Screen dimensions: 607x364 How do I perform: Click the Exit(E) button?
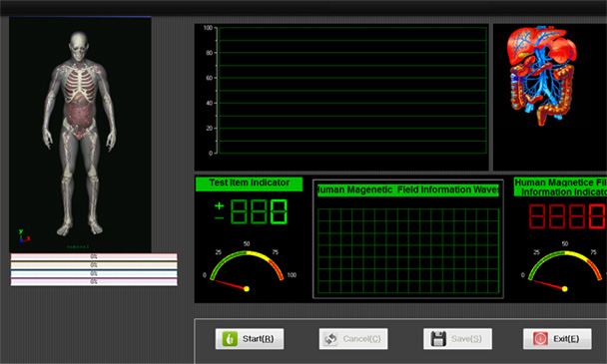[557, 339]
